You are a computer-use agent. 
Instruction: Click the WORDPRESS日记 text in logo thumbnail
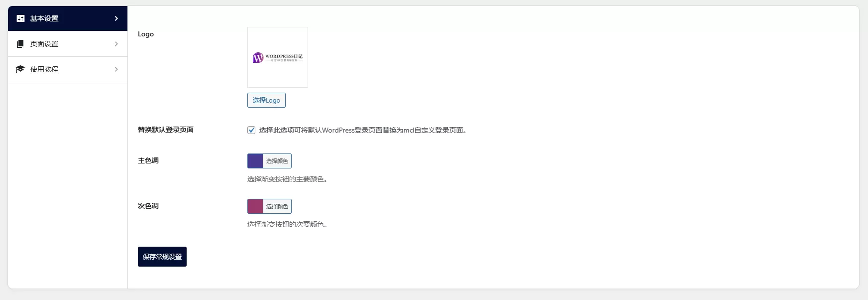pos(284,56)
